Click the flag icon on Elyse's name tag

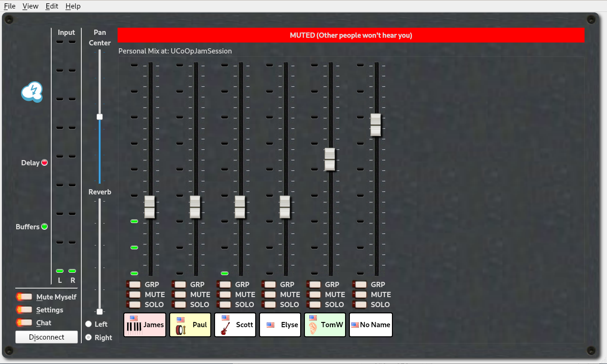(x=271, y=325)
